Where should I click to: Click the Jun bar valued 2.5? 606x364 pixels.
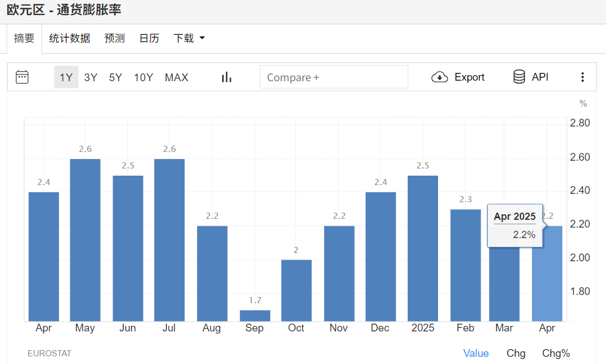coord(128,249)
